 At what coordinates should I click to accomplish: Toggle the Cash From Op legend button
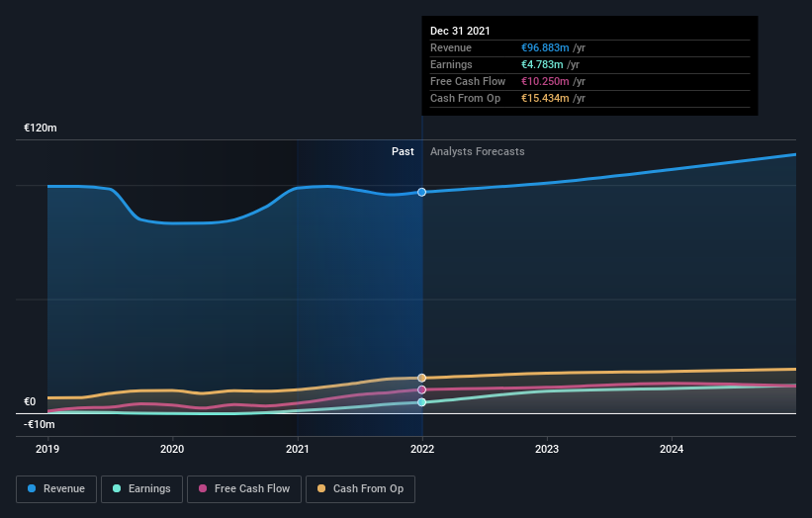[x=360, y=489]
